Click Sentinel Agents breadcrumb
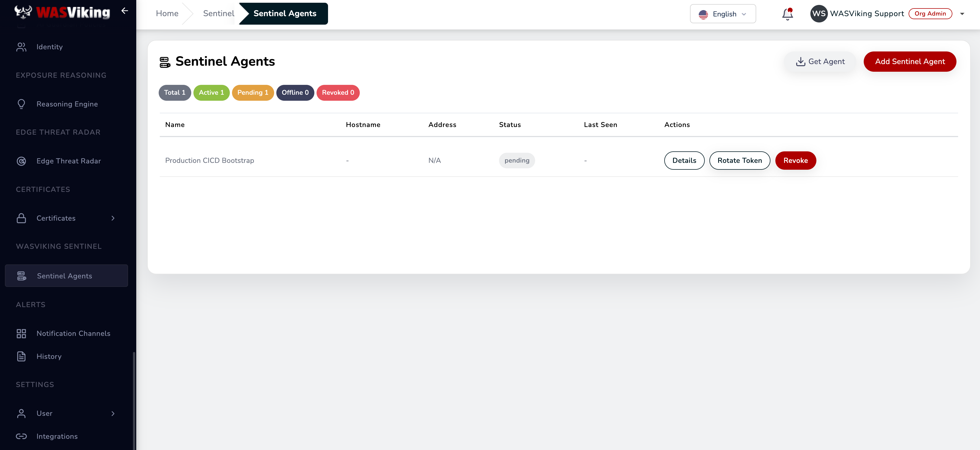Viewport: 980px width, 450px height. click(x=285, y=14)
